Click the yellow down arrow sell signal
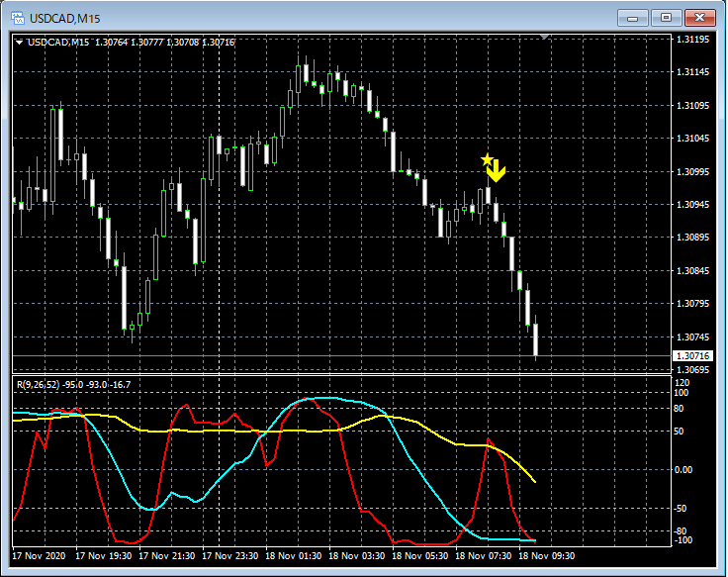 click(x=497, y=172)
